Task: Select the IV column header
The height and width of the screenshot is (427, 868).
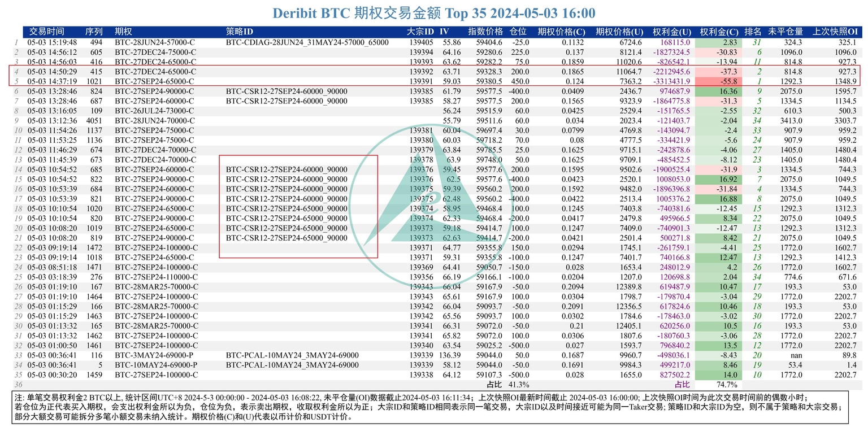Action: coord(445,32)
